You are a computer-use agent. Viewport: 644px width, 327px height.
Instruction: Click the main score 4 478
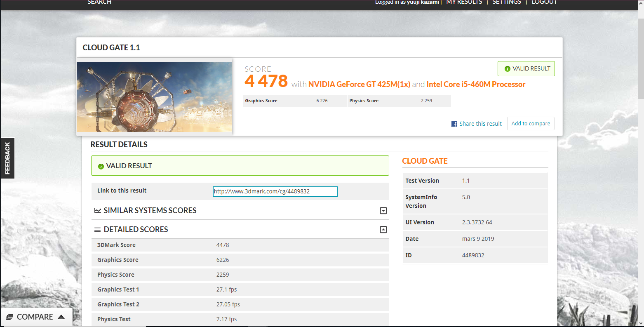(266, 81)
